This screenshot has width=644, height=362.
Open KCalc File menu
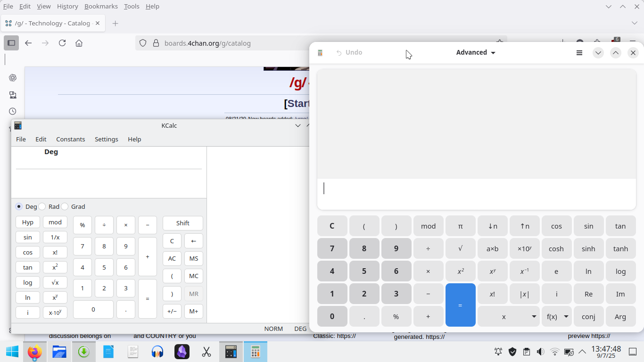[x=21, y=139]
